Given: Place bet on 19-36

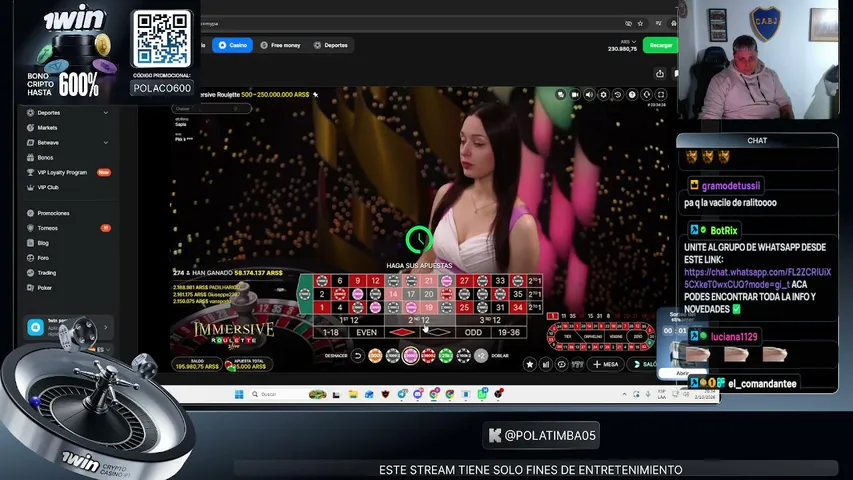Looking at the screenshot, I should pyautogui.click(x=509, y=333).
